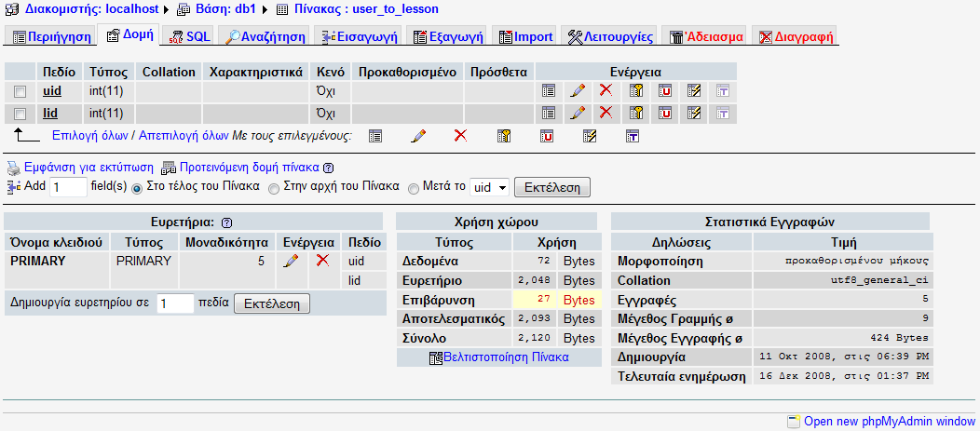980x431 pixels.
Task: Help icon next to Ευρετήρια heading
Action: click(227, 222)
